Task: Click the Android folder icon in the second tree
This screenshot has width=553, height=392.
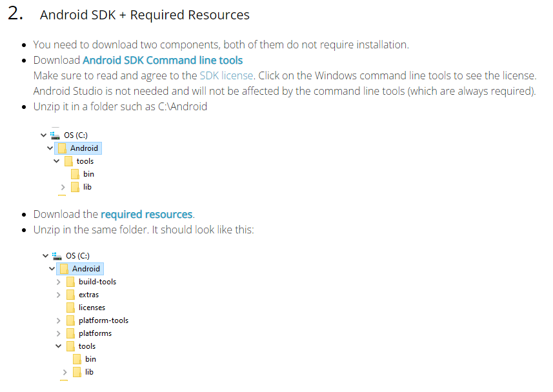Action: pyautogui.click(x=64, y=269)
